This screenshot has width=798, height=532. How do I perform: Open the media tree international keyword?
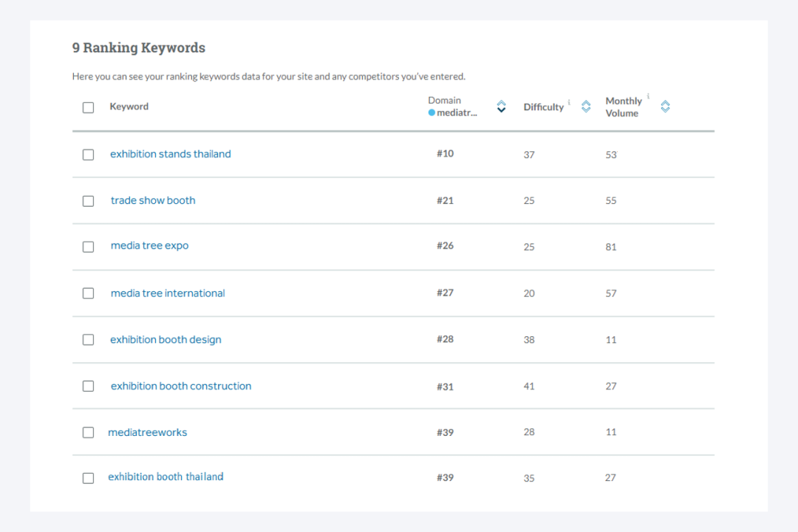point(168,293)
